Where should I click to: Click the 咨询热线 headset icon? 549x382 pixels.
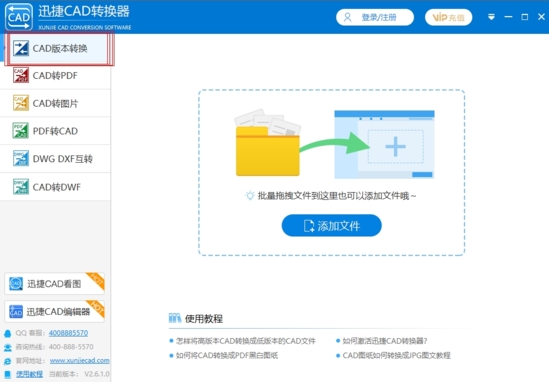(7, 347)
